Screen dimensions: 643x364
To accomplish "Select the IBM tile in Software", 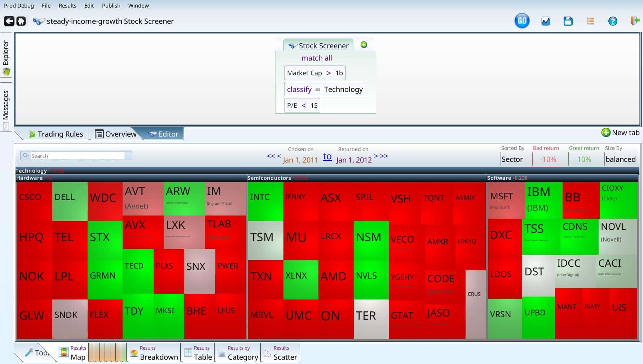I will tap(543, 200).
